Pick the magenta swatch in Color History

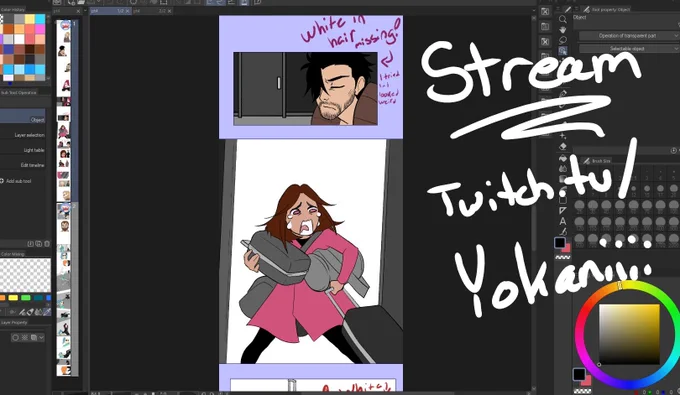(40, 29)
